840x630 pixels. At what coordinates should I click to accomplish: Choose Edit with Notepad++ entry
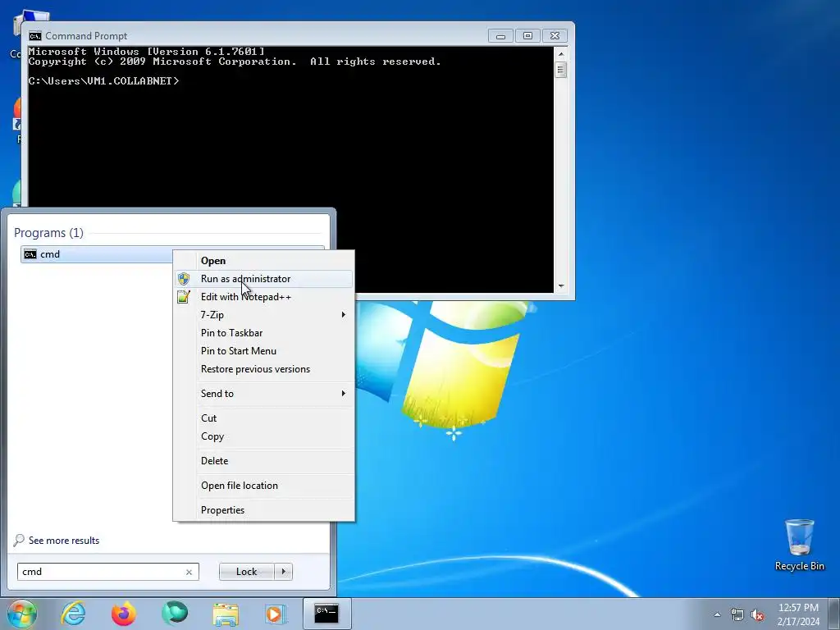coord(263,297)
